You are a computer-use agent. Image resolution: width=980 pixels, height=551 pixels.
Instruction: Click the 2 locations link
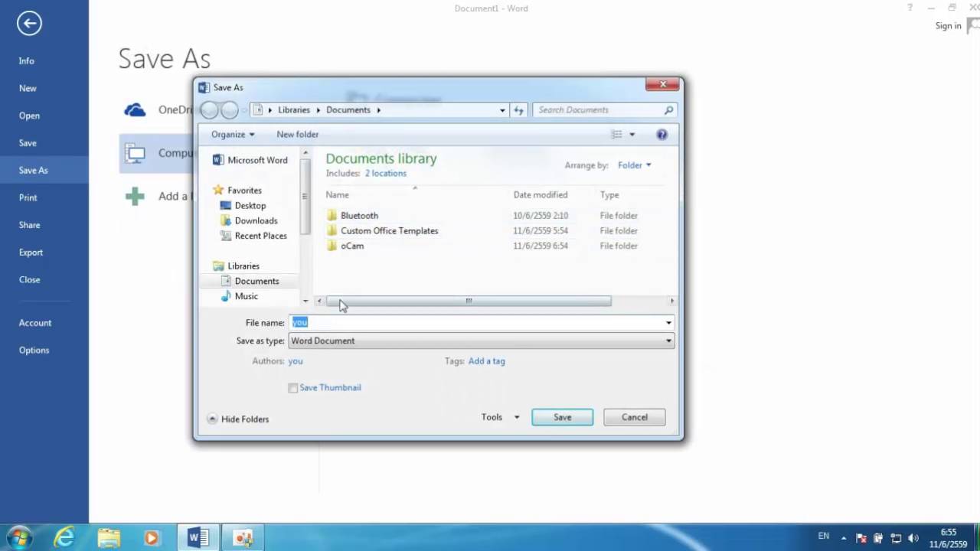click(x=386, y=174)
